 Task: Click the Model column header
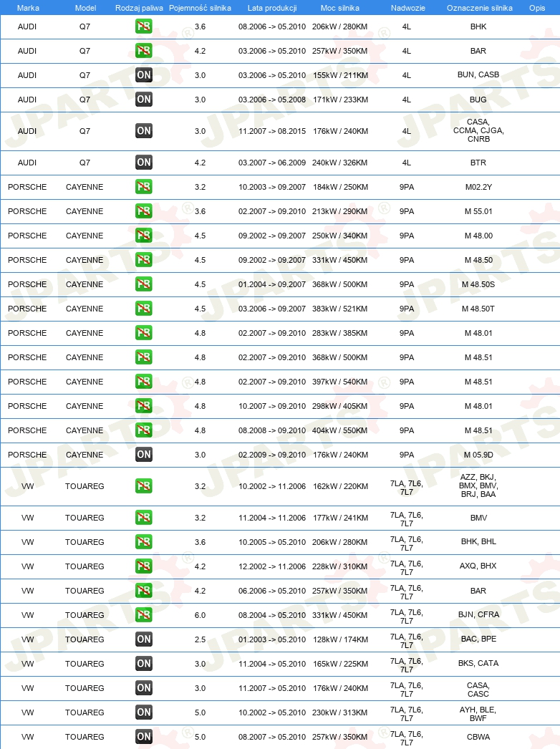[85, 8]
